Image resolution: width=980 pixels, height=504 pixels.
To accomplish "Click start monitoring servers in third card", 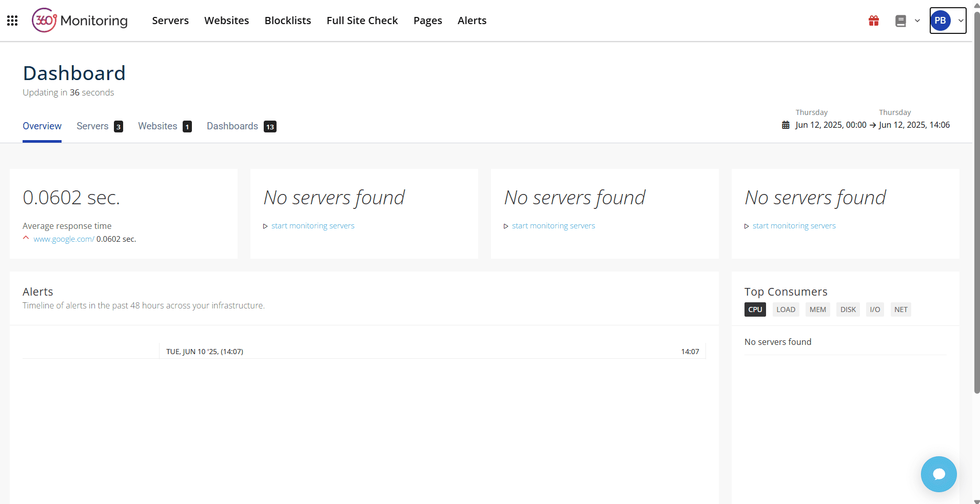I will coord(554,226).
